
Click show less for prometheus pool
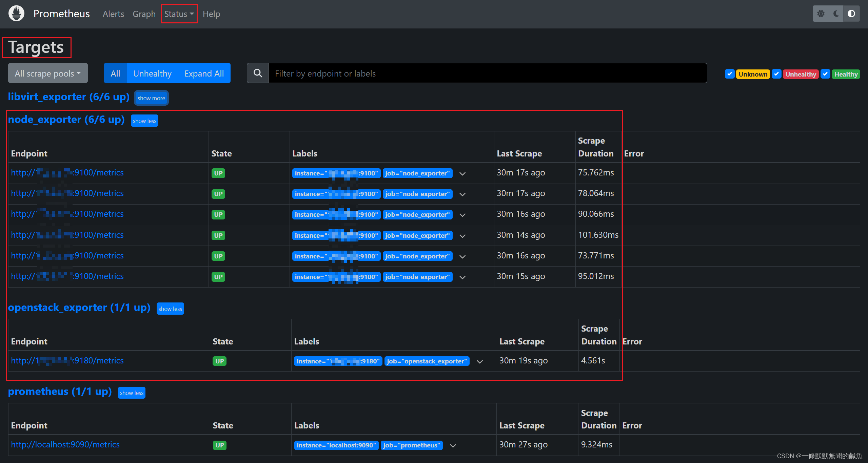click(132, 393)
